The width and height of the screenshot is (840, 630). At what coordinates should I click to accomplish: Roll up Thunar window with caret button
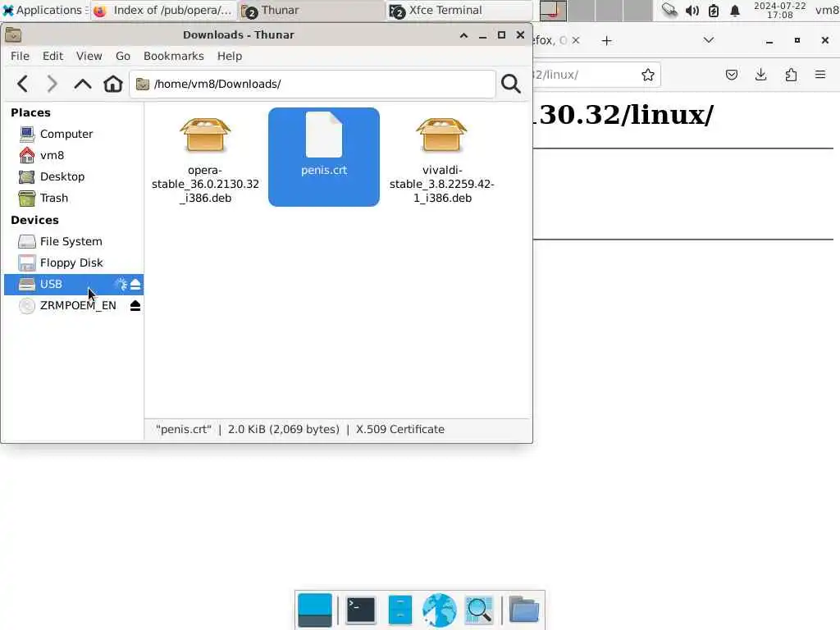463,35
